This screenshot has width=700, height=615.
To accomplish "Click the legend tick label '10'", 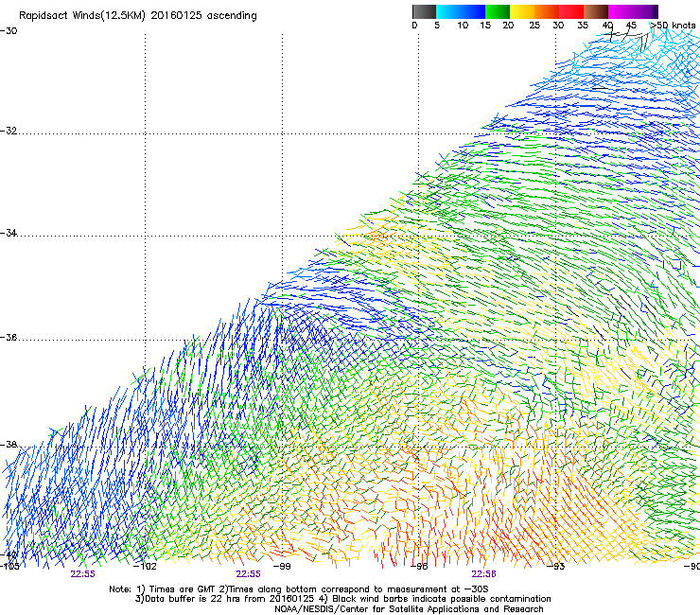I will (463, 26).
